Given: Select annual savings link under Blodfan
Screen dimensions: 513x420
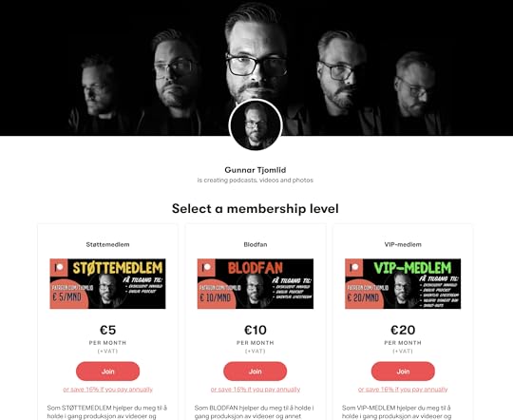Looking at the screenshot, I should pos(256,390).
